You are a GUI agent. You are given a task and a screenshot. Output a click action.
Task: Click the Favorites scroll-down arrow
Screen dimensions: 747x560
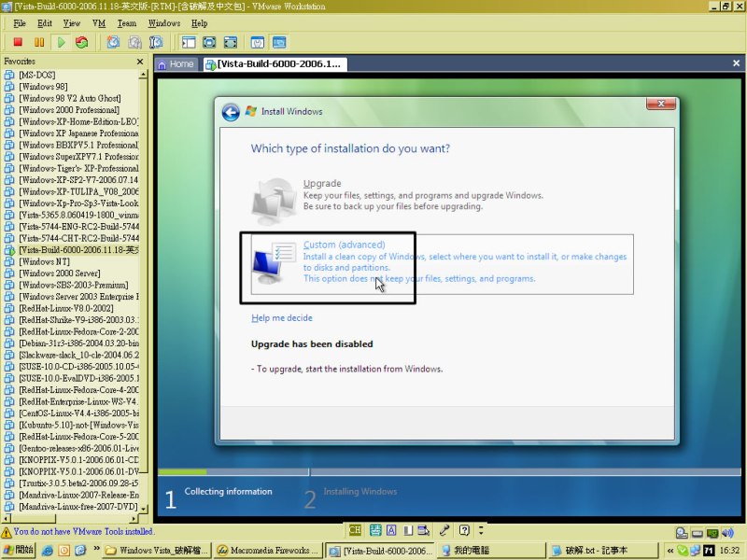[144, 509]
